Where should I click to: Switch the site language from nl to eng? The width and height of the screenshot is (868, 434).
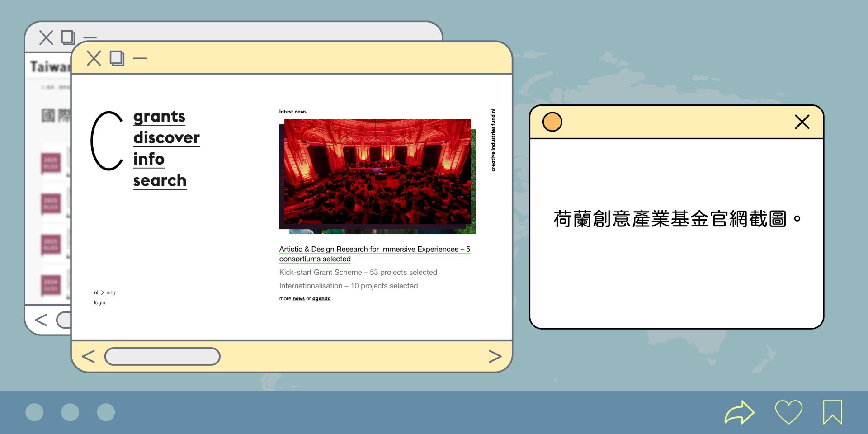click(111, 292)
